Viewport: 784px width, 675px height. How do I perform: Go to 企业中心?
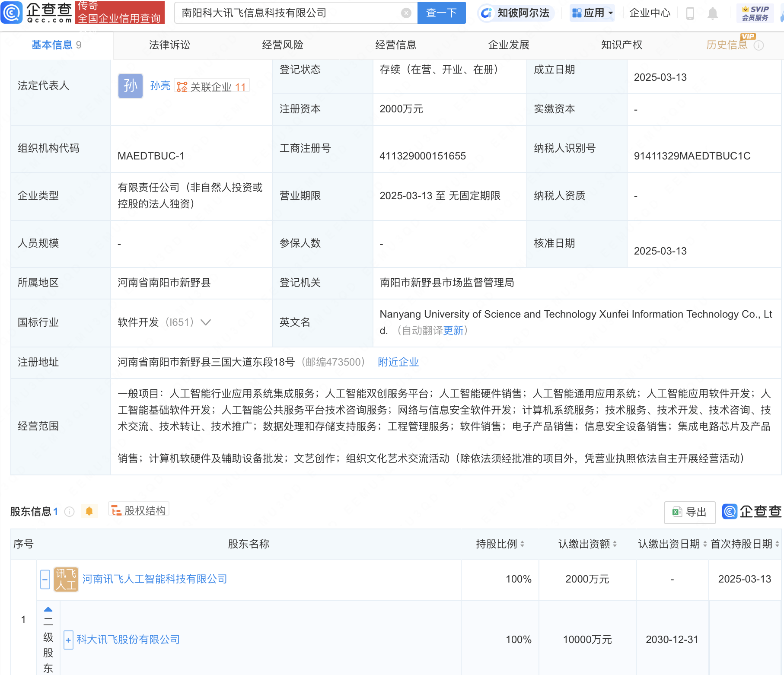(650, 13)
